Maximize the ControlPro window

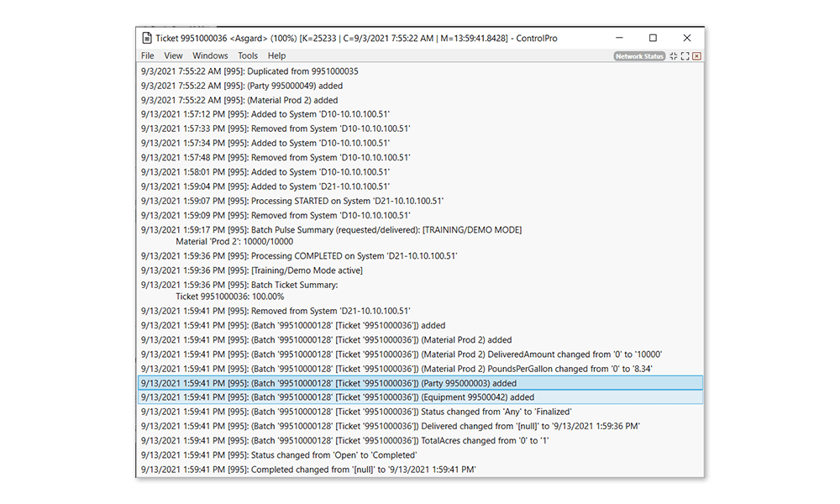tap(653, 38)
